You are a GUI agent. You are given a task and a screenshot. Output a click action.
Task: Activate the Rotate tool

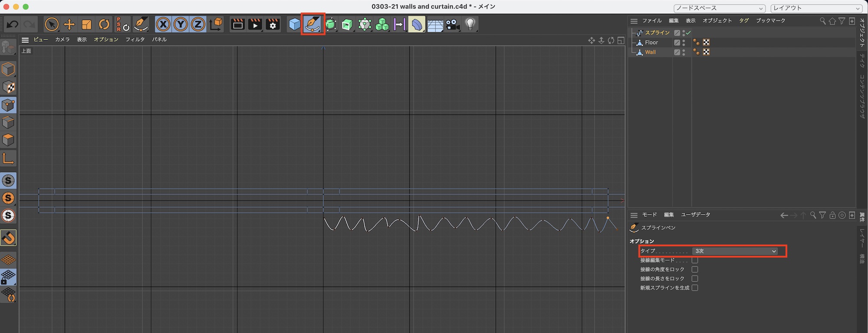[x=104, y=24]
